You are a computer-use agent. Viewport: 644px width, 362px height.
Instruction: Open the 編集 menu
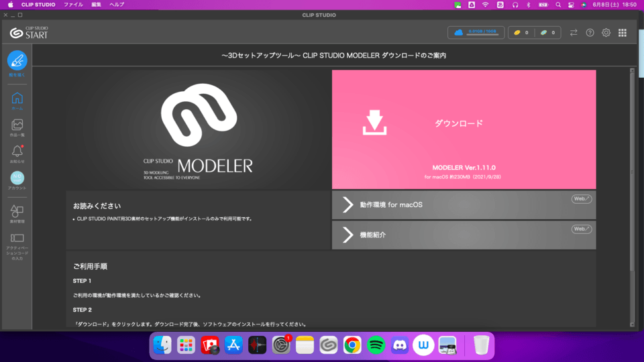(96, 5)
